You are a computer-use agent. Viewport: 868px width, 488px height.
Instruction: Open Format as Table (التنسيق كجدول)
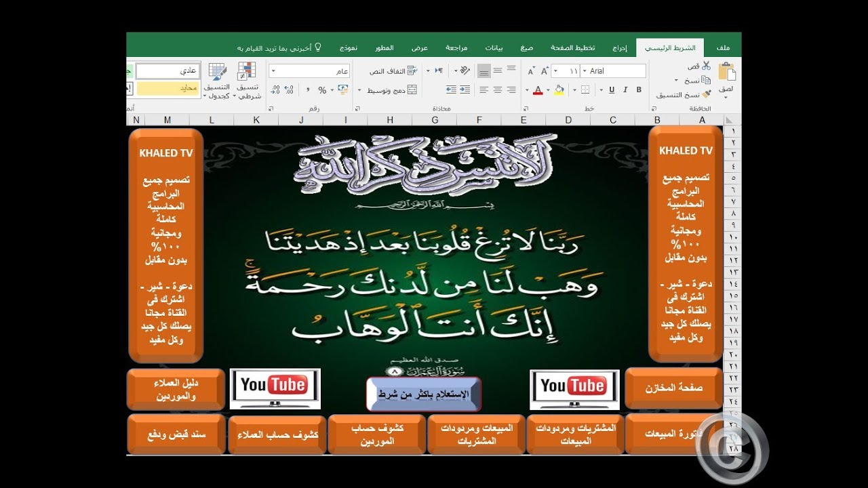pos(217,81)
